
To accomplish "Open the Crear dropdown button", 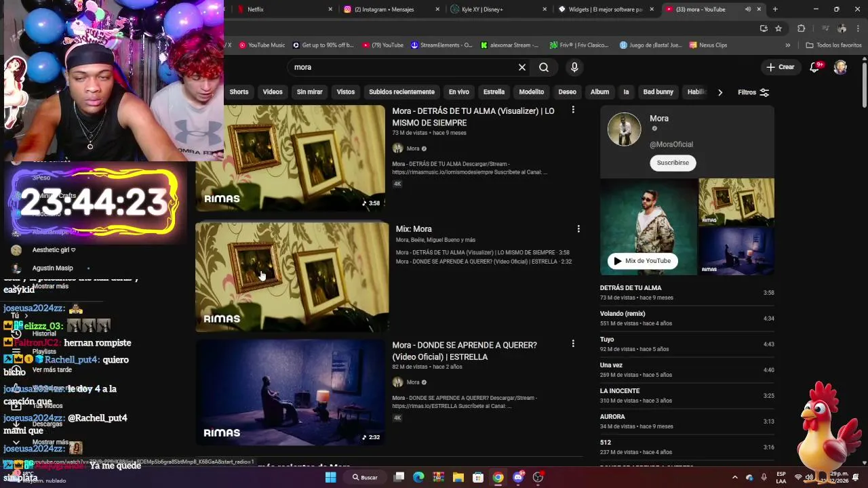I will (780, 67).
